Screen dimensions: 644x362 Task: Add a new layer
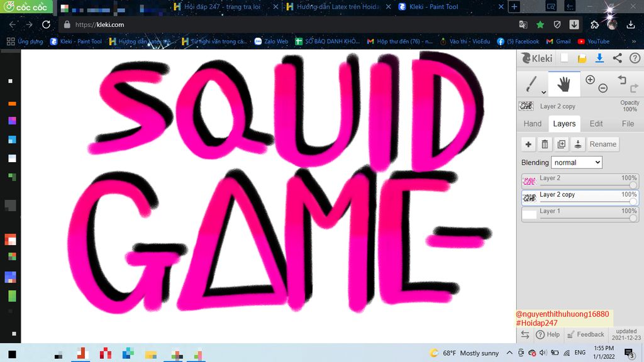pos(528,144)
